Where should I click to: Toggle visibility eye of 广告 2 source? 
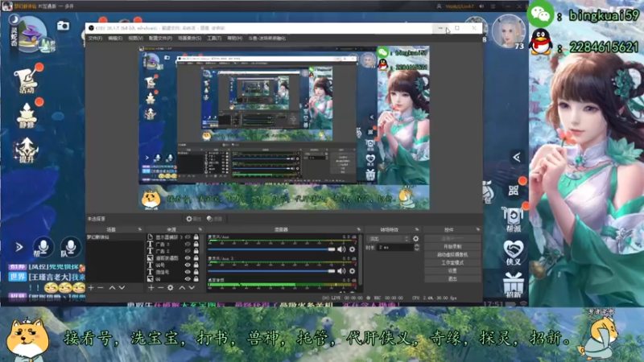point(188,251)
